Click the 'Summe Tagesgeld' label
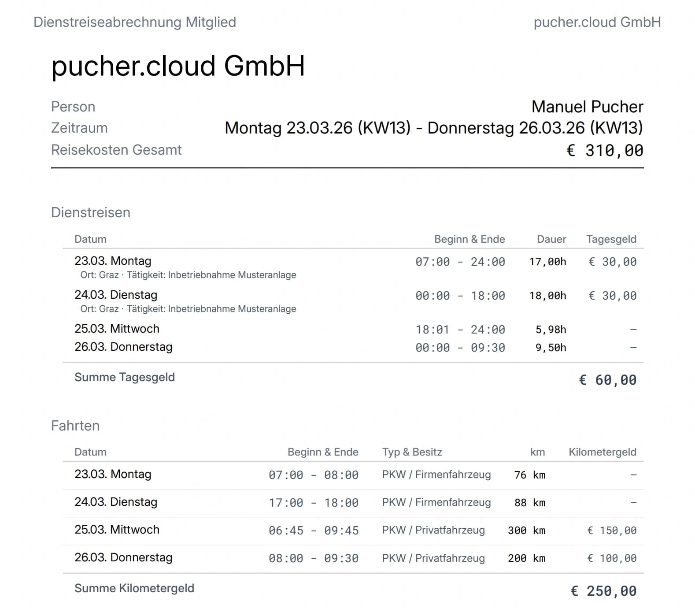The width and height of the screenshot is (695, 616). 125,377
